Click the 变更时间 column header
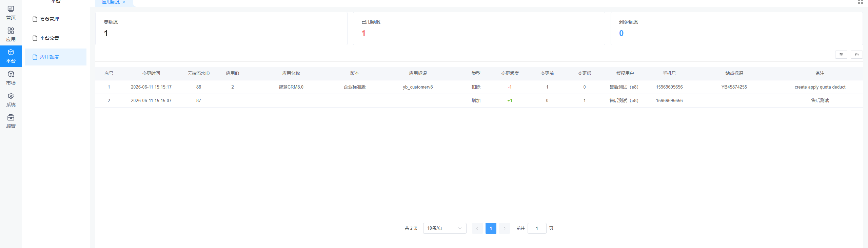The image size is (868, 248). 151,73
